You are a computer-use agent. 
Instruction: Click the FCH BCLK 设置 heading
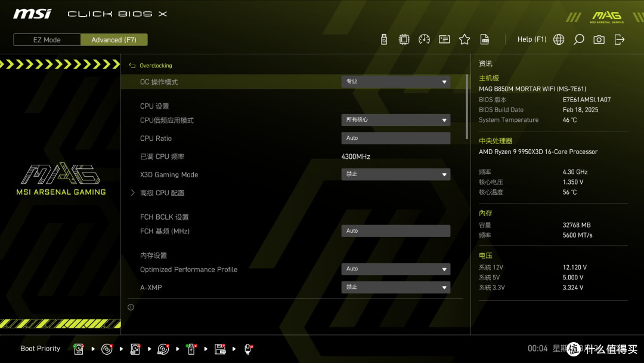point(165,217)
